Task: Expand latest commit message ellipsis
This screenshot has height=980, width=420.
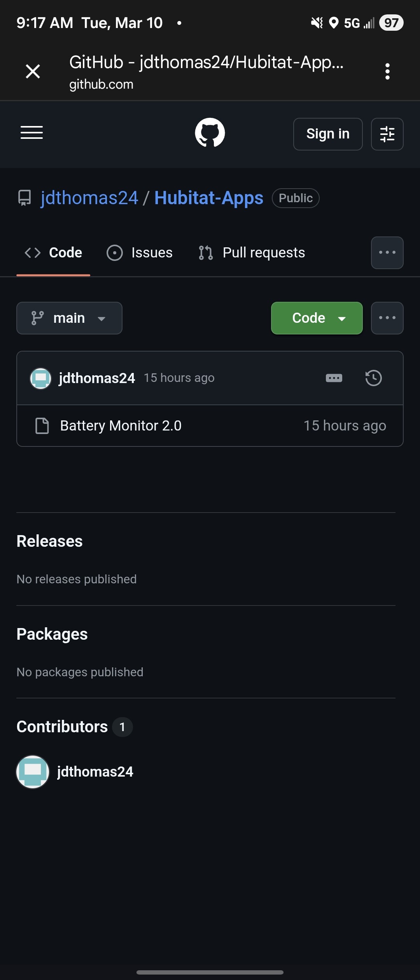Action: [334, 378]
